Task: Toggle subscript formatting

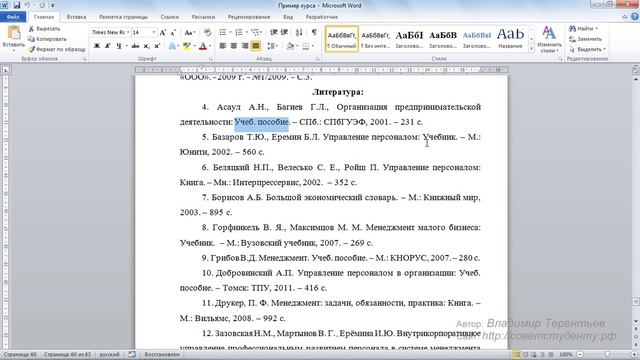Action: click(x=146, y=46)
